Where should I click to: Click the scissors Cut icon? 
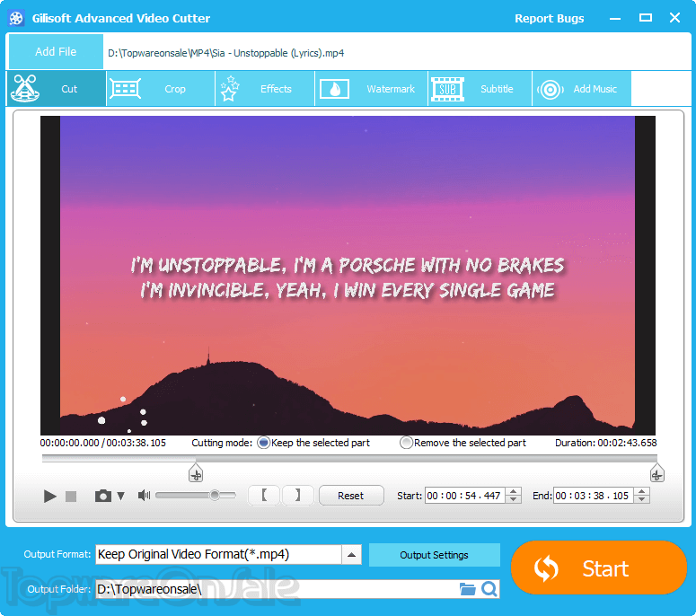25,88
